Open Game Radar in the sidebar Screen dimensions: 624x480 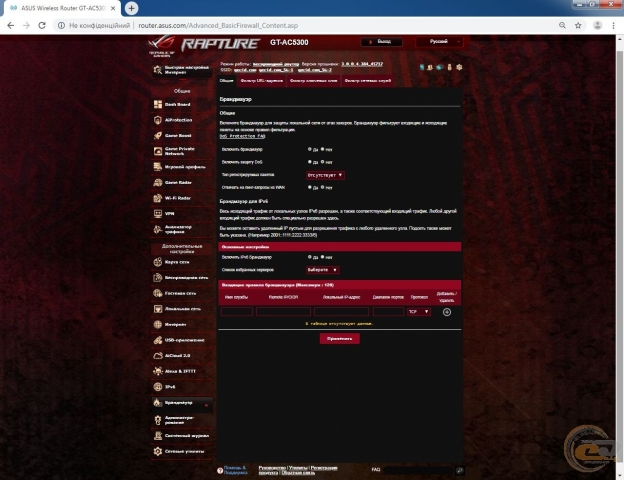tap(181, 182)
